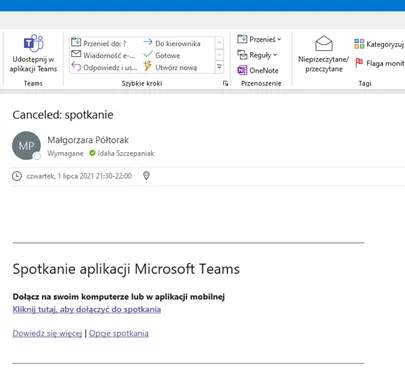Screen dimensions: 405x378
Task: Click the Do kierownika arrow icon
Action: click(x=148, y=42)
